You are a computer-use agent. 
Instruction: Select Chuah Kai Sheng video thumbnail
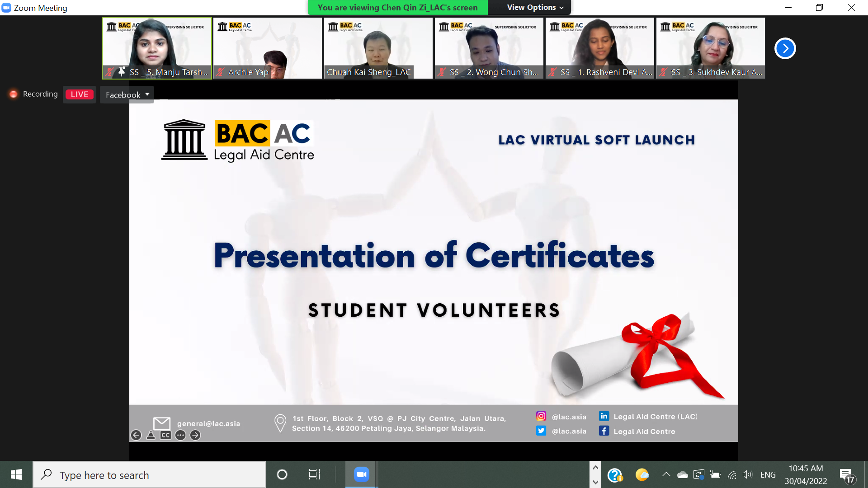coord(378,48)
